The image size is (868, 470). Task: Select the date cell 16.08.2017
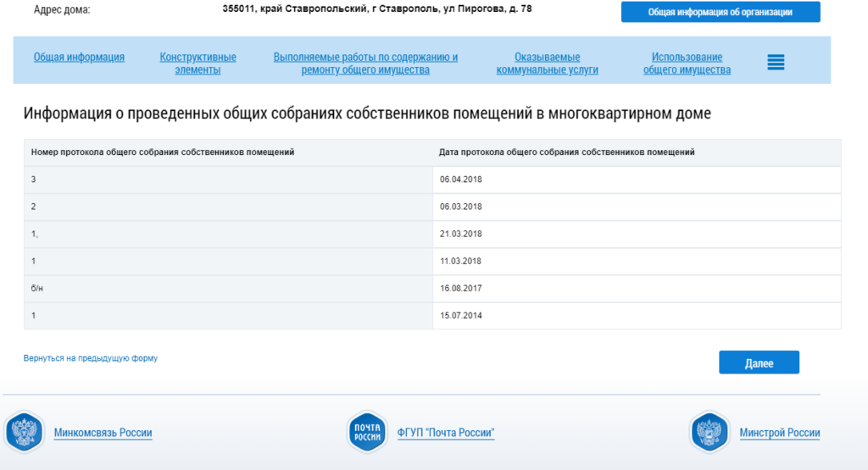[637, 288]
